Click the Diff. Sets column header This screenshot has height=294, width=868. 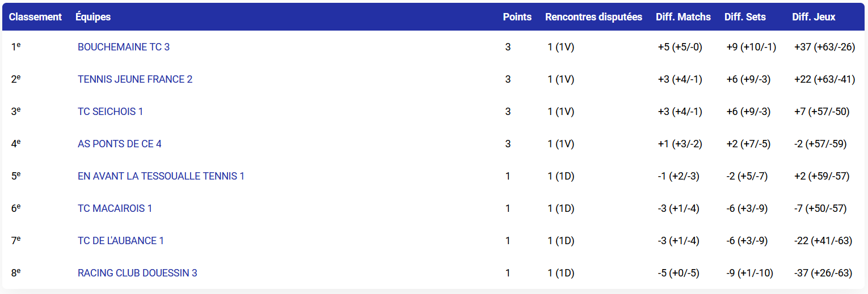[x=745, y=17]
